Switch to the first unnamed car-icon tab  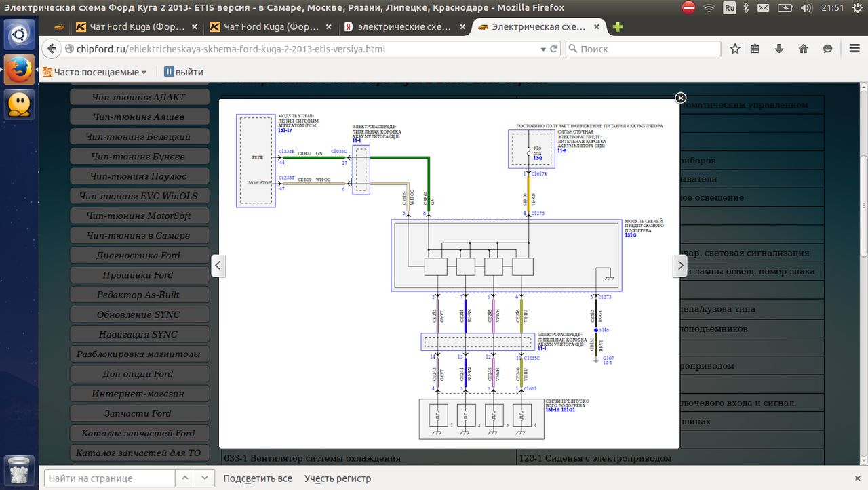[x=58, y=27]
